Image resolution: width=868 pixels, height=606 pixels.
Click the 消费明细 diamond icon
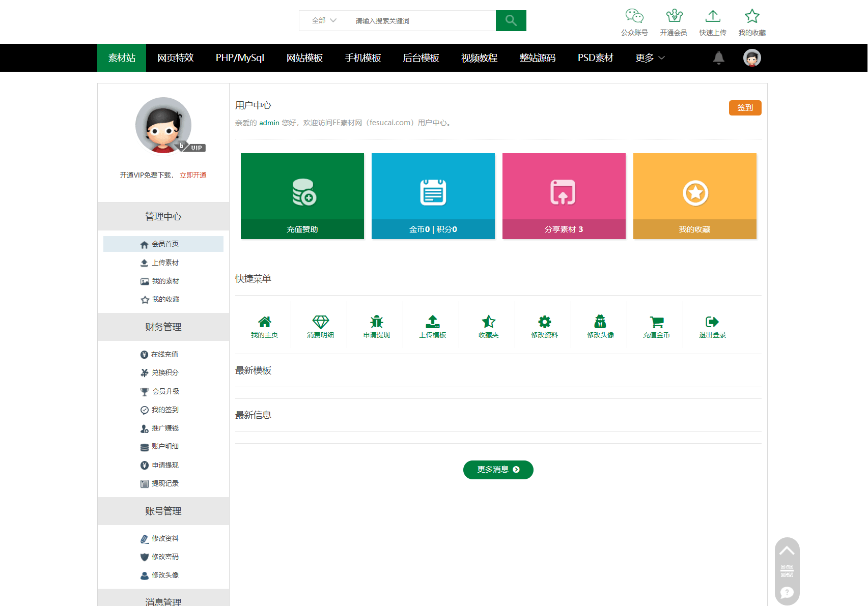320,321
